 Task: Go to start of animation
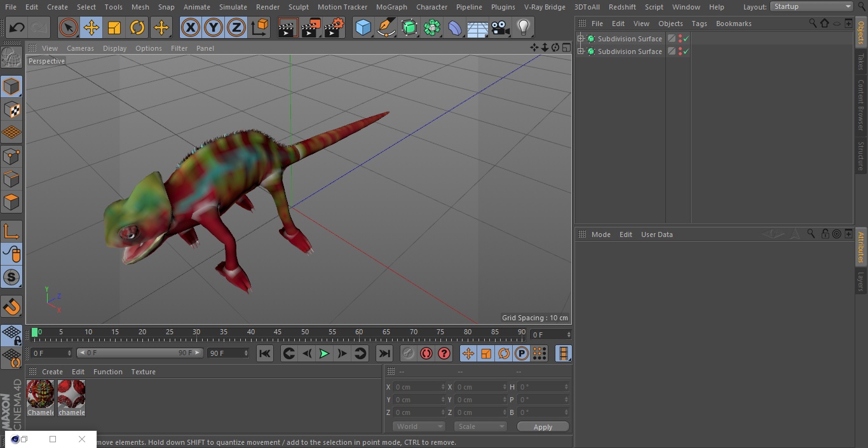tap(265, 353)
